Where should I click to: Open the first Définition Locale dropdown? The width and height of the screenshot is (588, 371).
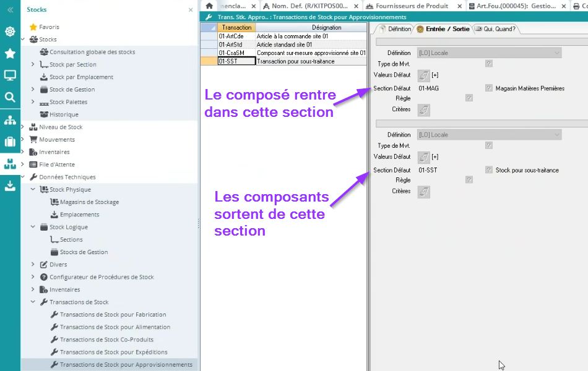(489, 53)
